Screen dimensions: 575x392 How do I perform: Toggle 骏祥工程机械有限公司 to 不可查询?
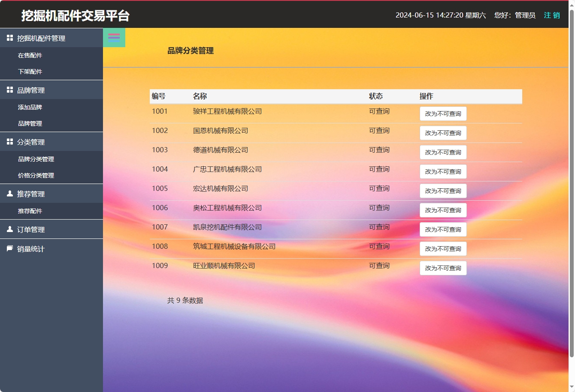443,113
